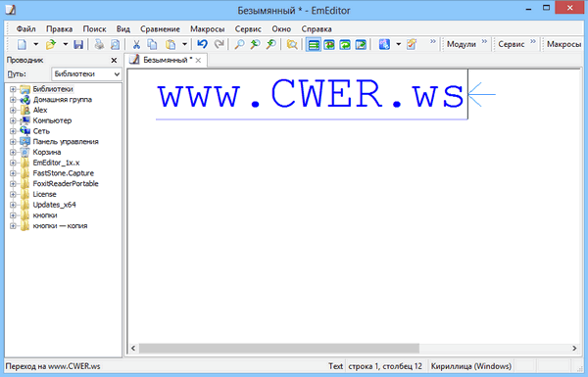
Task: Expand the Библиотеки tree node
Action: click(13, 89)
